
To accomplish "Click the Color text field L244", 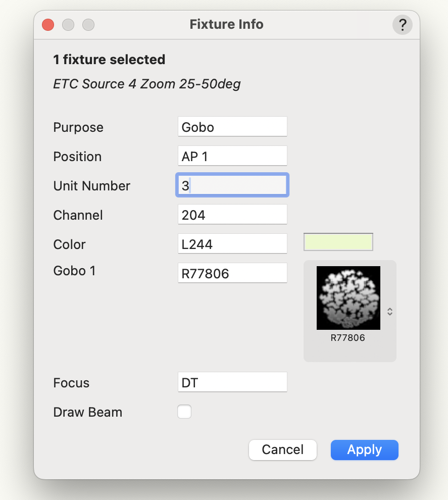I will [x=232, y=244].
